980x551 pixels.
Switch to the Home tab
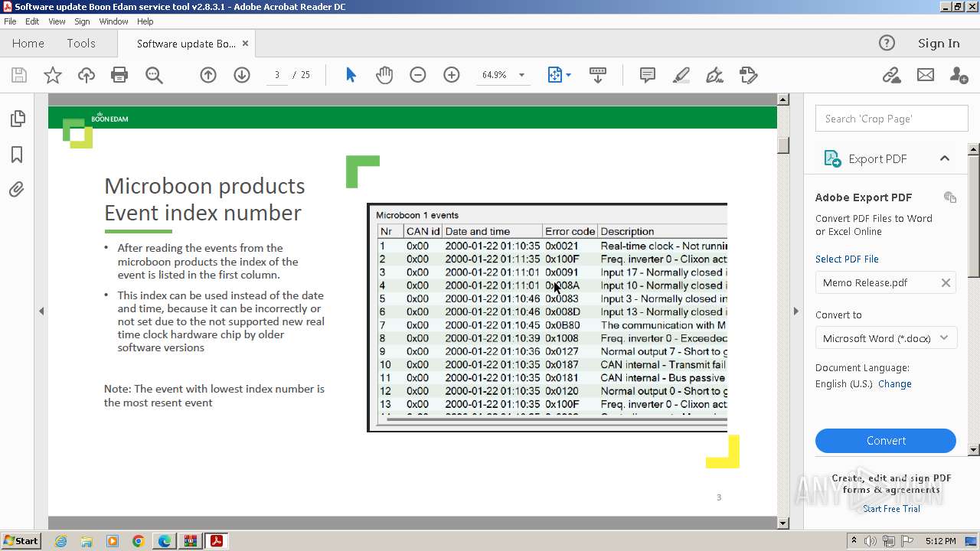(28, 44)
